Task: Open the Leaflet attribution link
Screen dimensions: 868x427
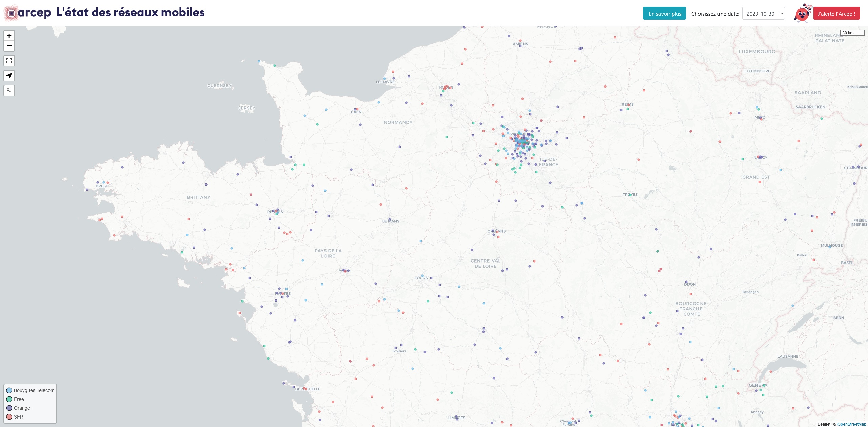Action: coord(824,424)
